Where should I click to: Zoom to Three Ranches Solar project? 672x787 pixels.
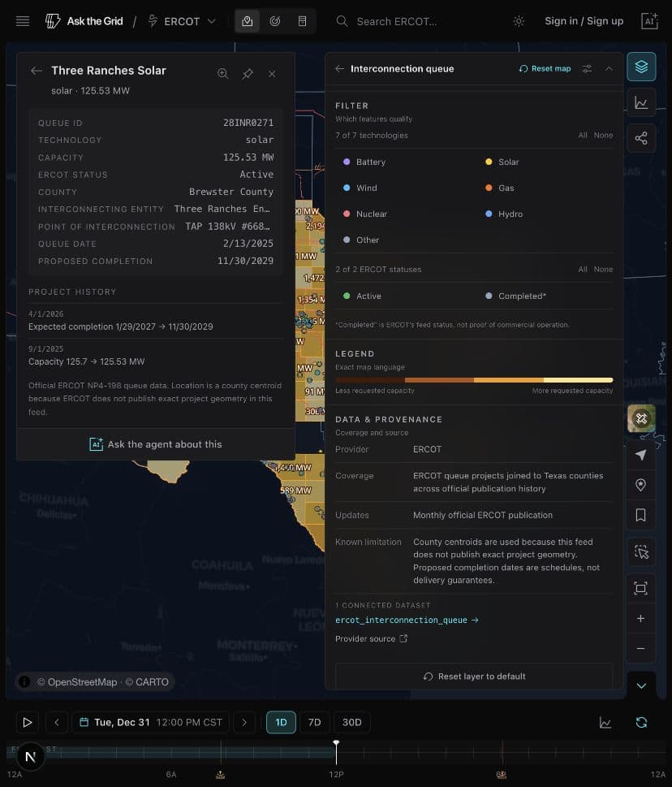(x=222, y=74)
